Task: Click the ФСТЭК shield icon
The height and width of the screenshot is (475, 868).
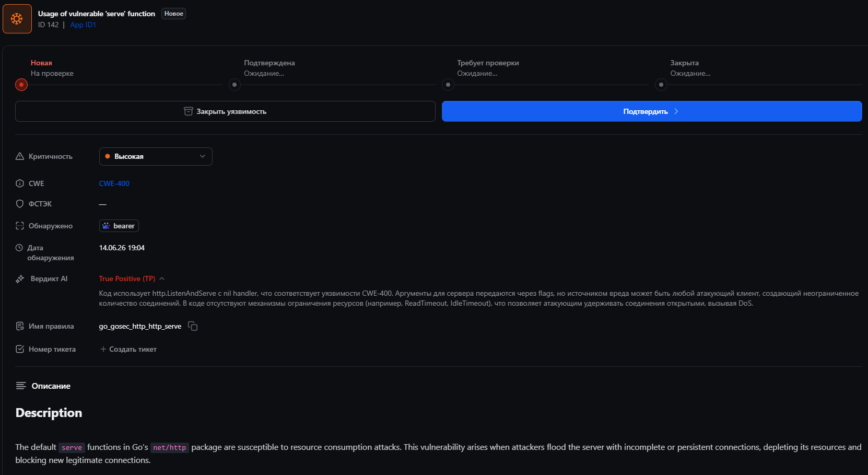Action: click(20, 204)
